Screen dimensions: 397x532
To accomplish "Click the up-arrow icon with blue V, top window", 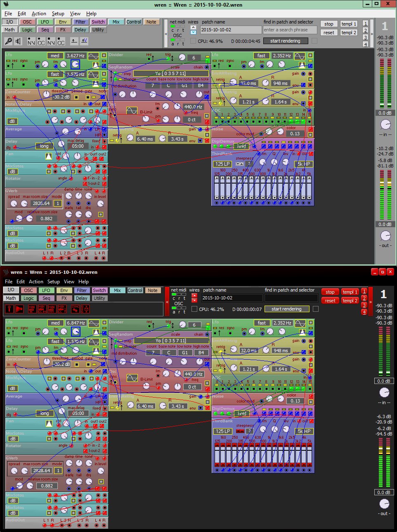I will [x=84, y=40].
